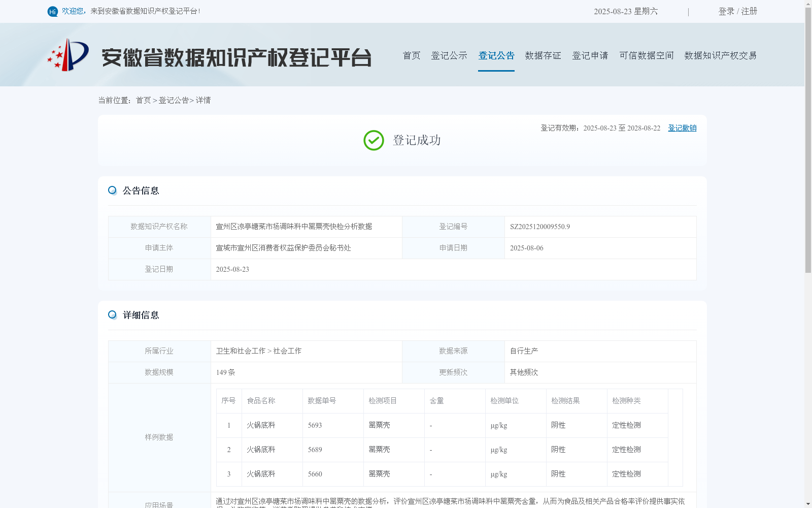This screenshot has height=508, width=812.
Task: Open 可信数据空间 navigation item
Action: click(x=647, y=55)
